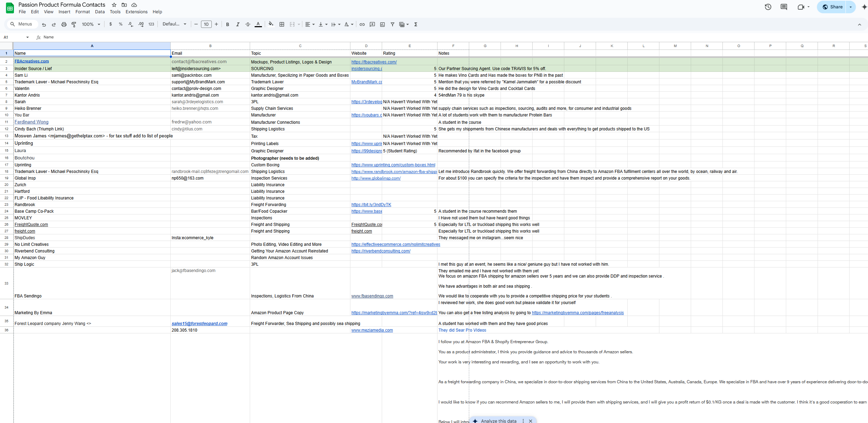Screen dimensions: 868x423
Task: Click the Undo icon in toolbar
Action: point(44,24)
